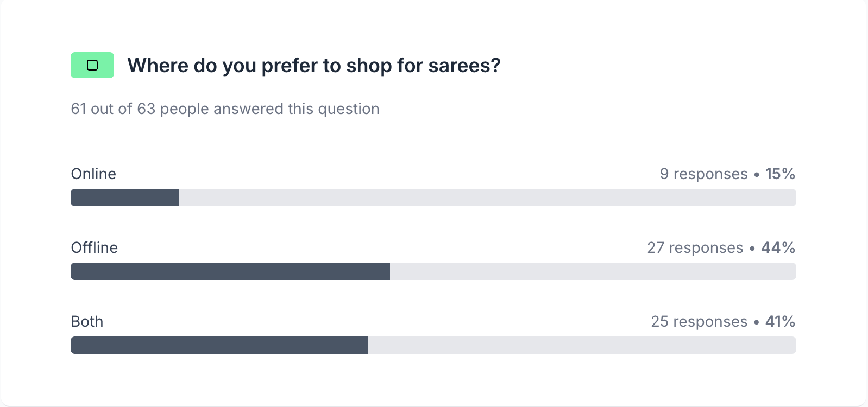
Task: Click the green multiple-choice question icon
Action: 92,65
